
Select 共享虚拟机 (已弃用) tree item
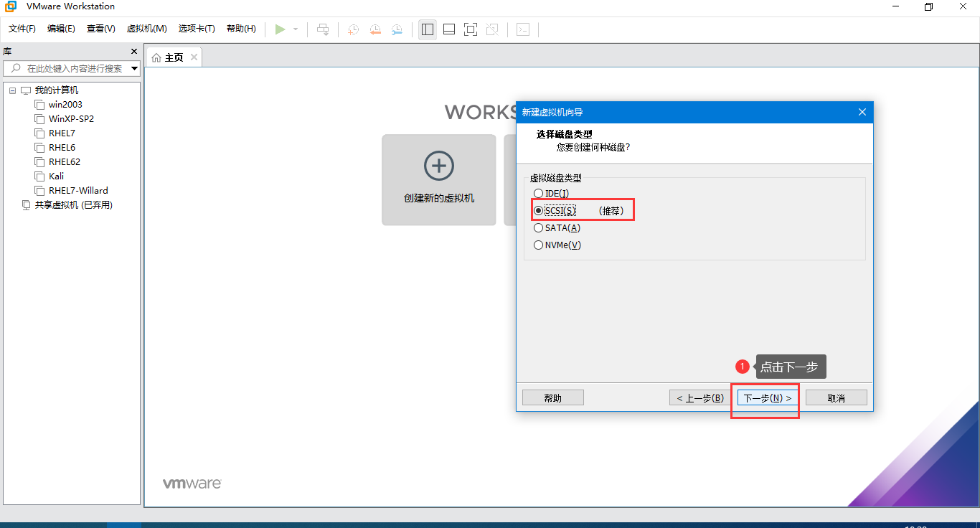74,205
